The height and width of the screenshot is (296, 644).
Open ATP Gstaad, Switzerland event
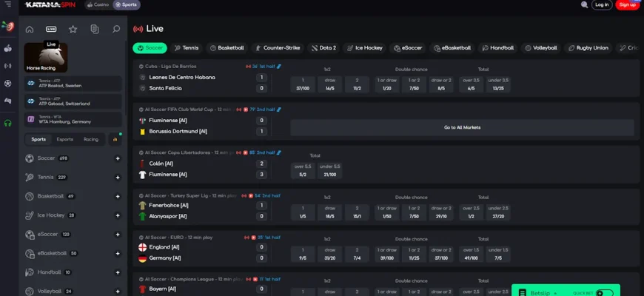73,101
